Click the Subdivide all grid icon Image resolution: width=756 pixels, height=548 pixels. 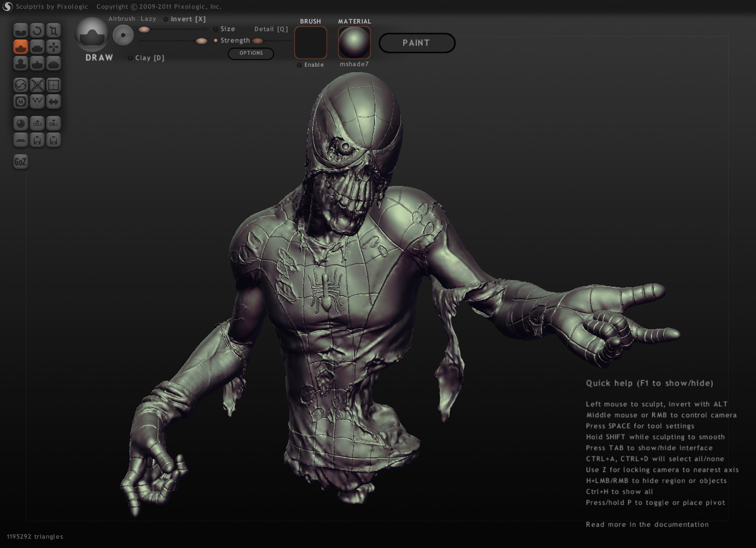(x=54, y=85)
